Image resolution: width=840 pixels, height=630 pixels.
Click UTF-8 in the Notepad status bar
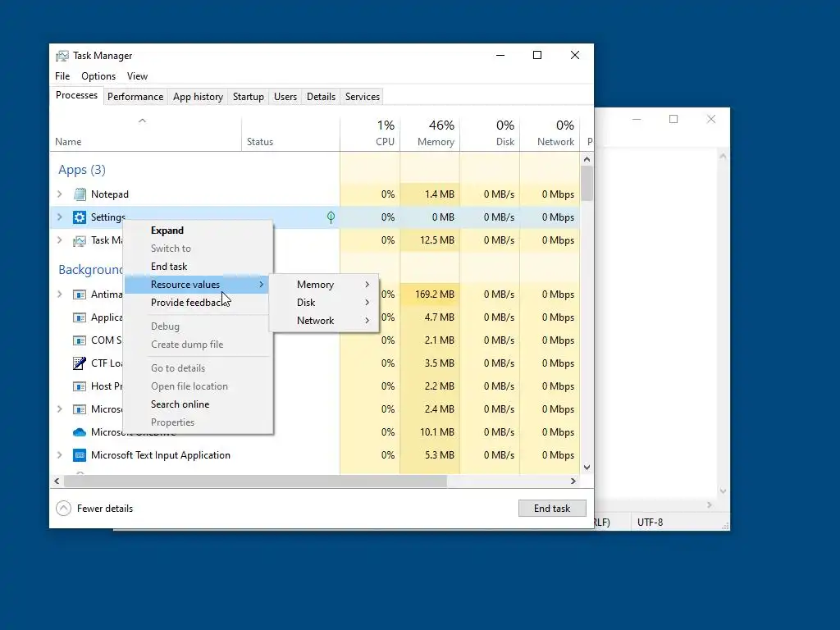coord(650,523)
